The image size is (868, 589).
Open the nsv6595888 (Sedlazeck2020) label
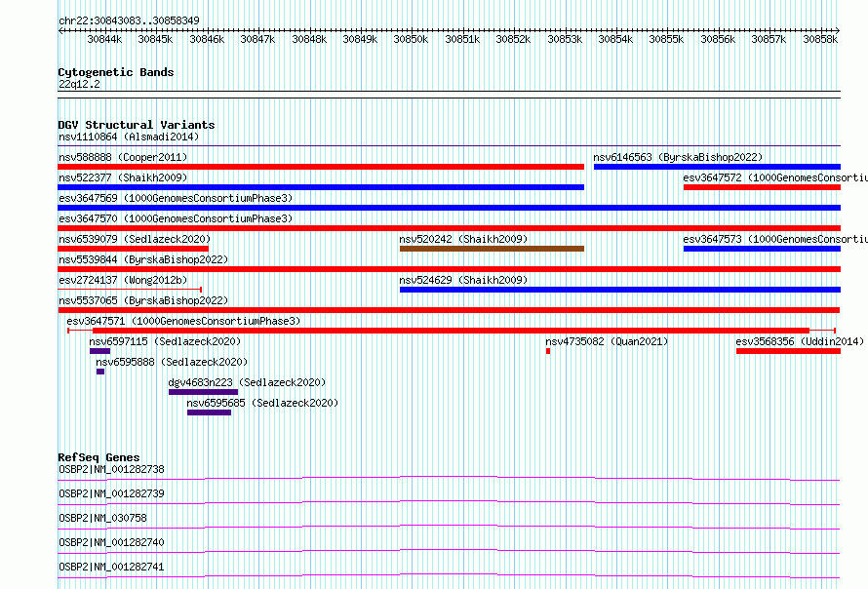click(172, 362)
